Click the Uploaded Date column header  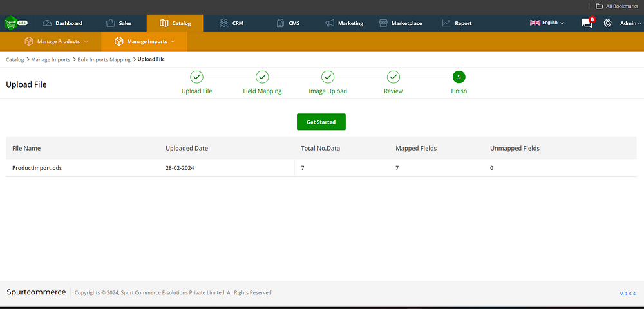(187, 148)
